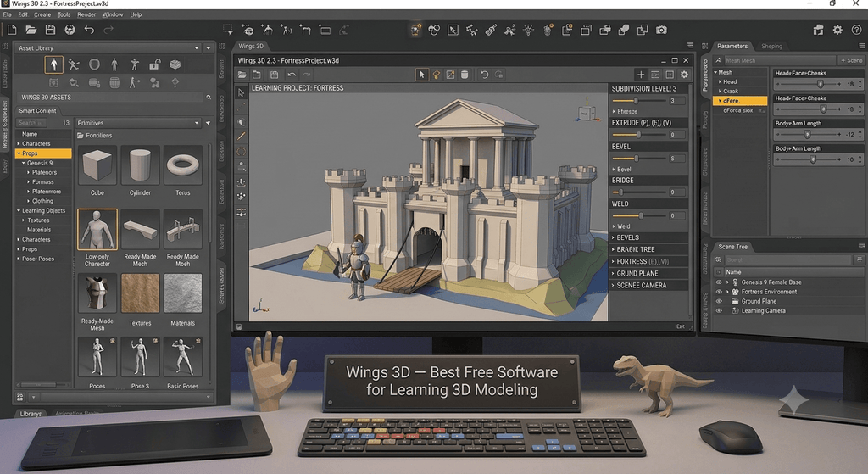
Task: Expand the SCENEE CAMERA section
Action: click(649, 285)
